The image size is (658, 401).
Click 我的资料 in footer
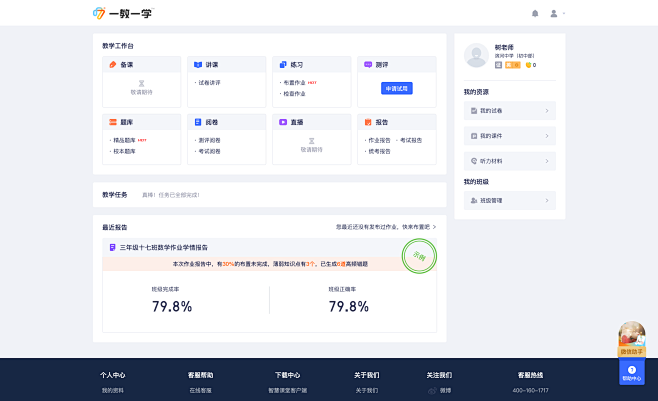[x=112, y=391]
